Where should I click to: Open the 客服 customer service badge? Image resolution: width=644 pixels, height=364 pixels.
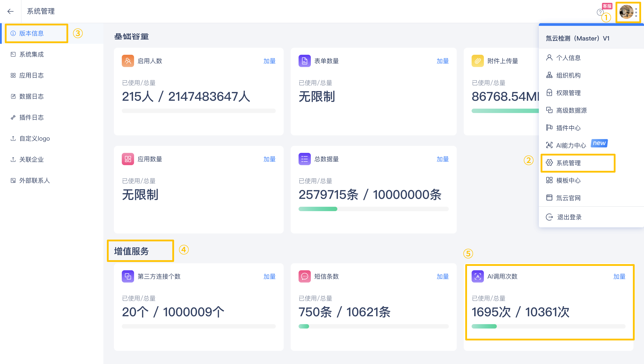pyautogui.click(x=607, y=7)
